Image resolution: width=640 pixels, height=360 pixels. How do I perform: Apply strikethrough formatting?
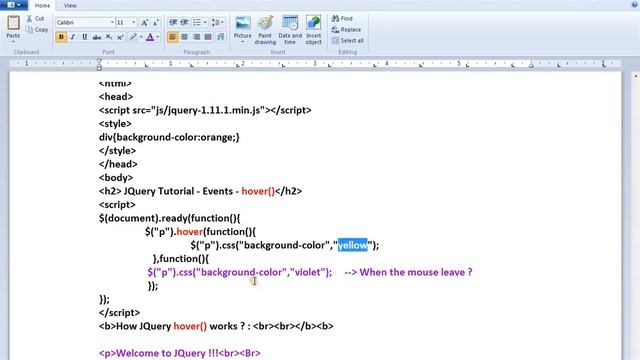click(x=96, y=37)
